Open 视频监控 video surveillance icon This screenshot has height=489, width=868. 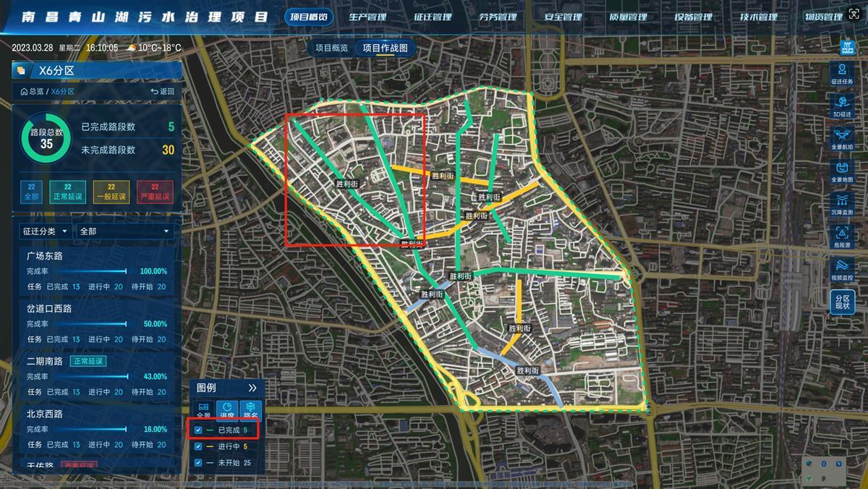tap(843, 270)
